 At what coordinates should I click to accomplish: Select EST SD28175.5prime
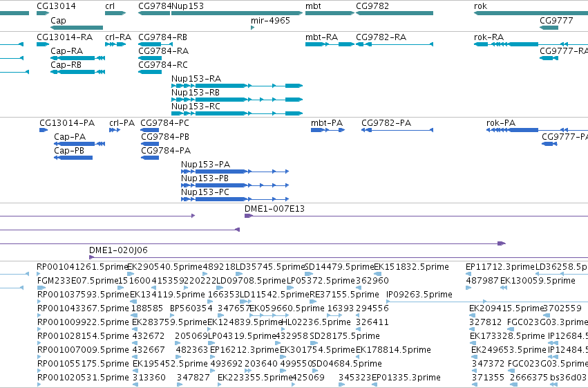(x=345, y=336)
